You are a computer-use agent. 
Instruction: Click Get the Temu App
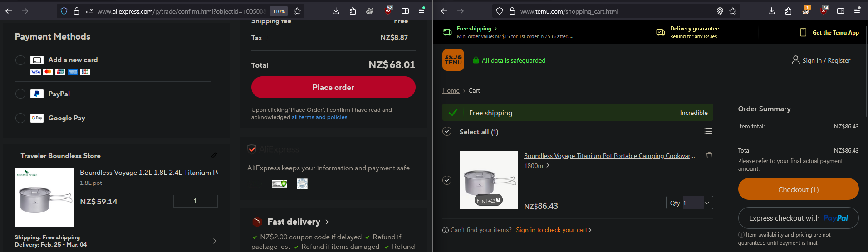pyautogui.click(x=829, y=32)
